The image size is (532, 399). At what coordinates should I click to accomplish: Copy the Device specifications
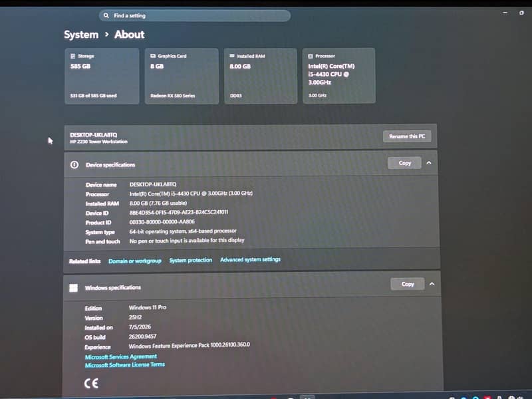point(404,163)
